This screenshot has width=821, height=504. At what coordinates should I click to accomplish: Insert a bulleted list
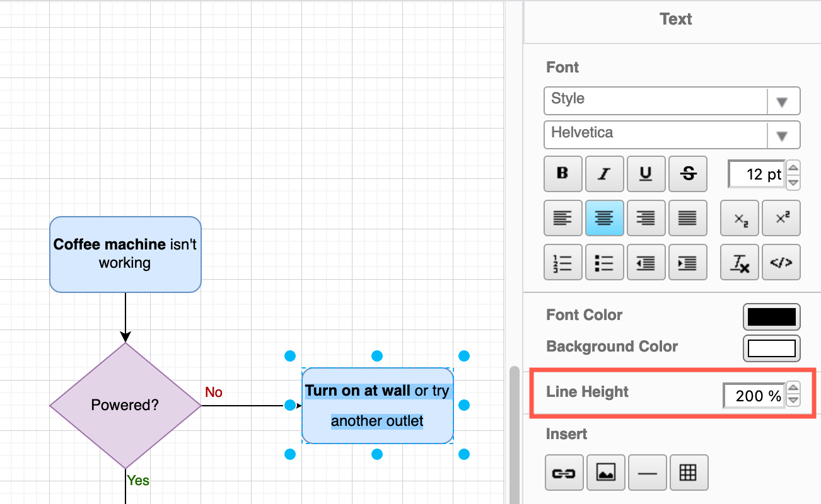(x=605, y=262)
